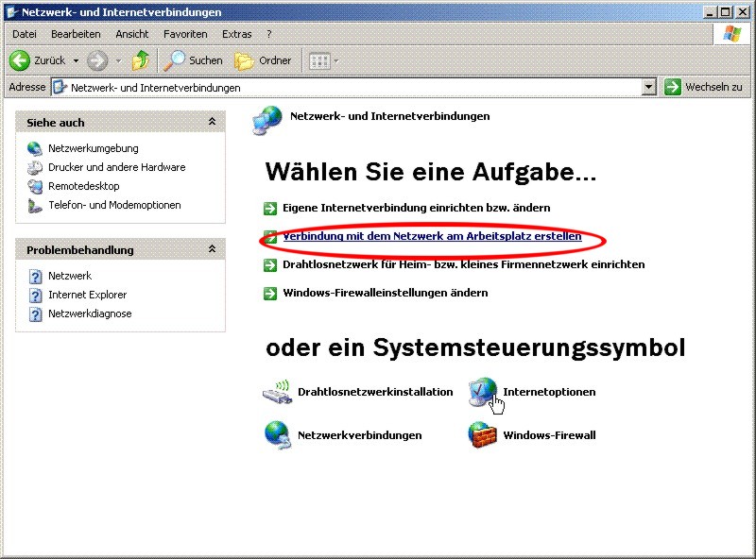The image size is (756, 559).
Task: Open Drucker und andere Hardware link
Action: click(116, 167)
